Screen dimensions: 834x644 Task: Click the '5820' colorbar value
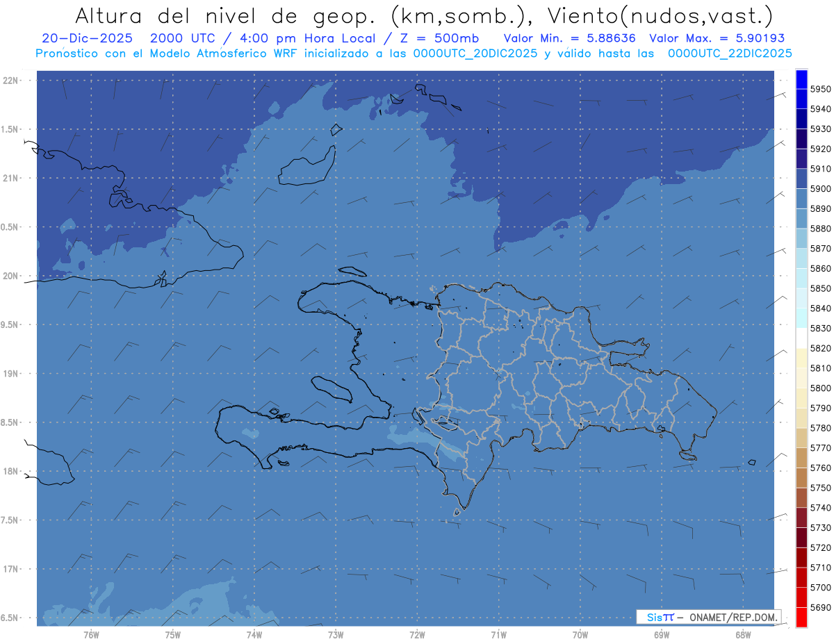point(820,348)
